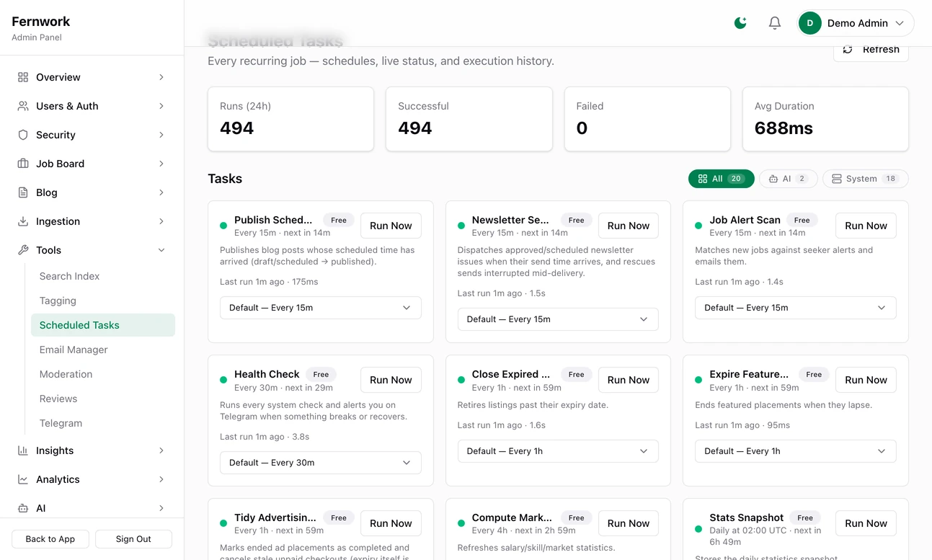Show All 20 tasks filter

722,179
